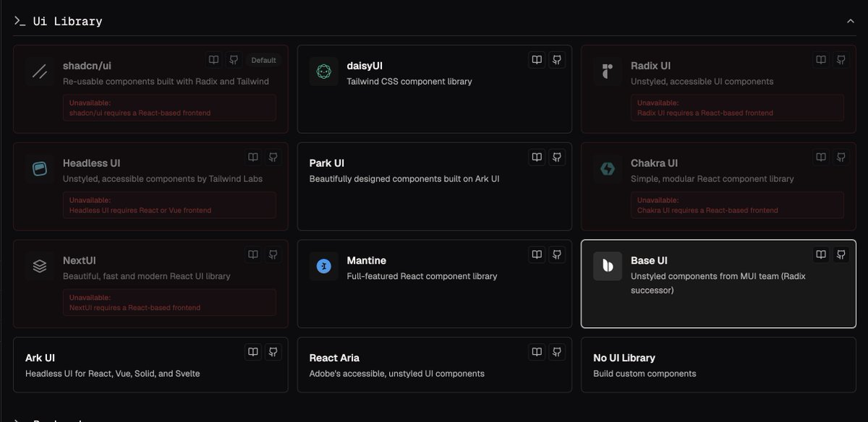Click the daisyUI logo icon

[x=323, y=72]
